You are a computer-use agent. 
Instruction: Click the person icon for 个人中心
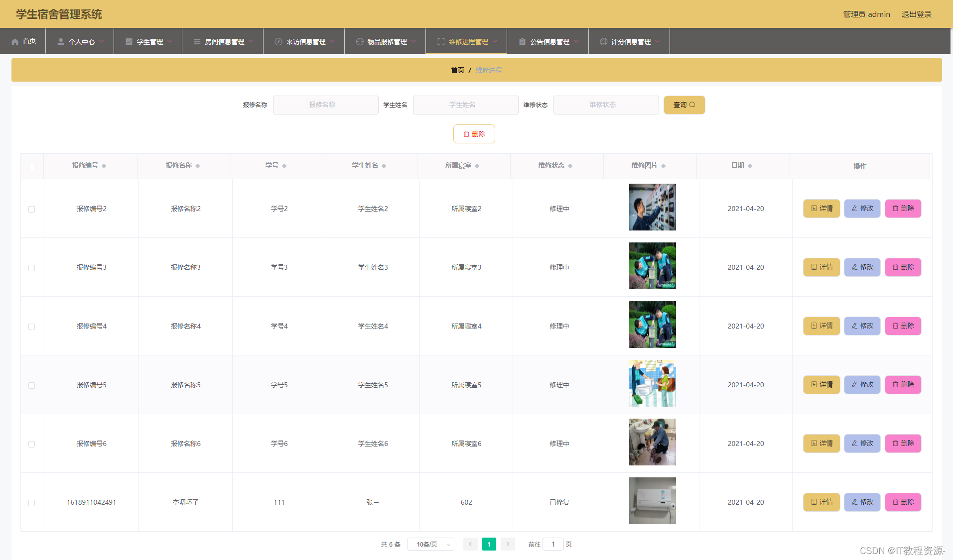[x=61, y=42]
